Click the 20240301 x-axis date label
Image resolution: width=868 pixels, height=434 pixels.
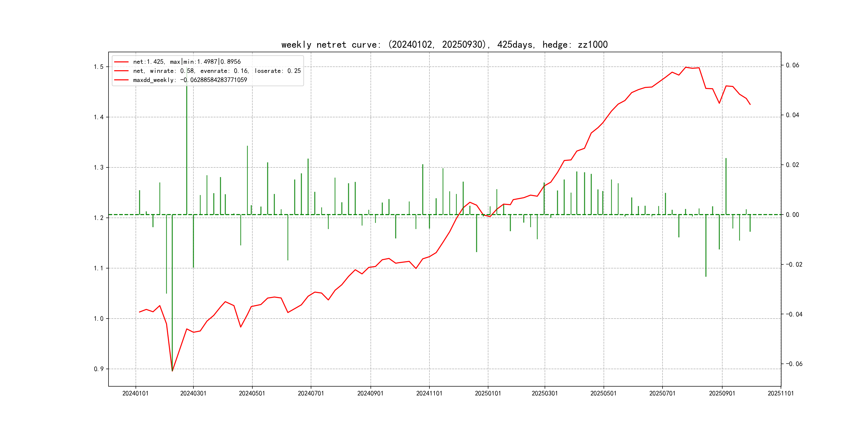tap(193, 393)
